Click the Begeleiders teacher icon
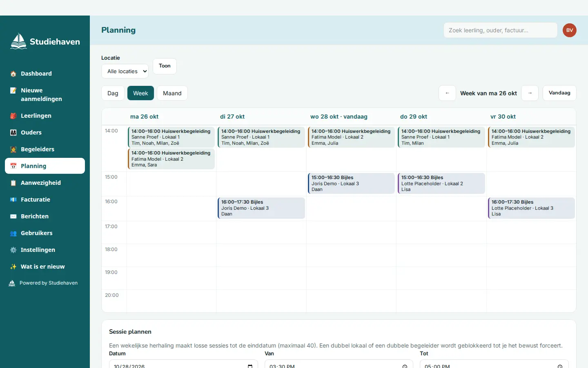 click(13, 150)
